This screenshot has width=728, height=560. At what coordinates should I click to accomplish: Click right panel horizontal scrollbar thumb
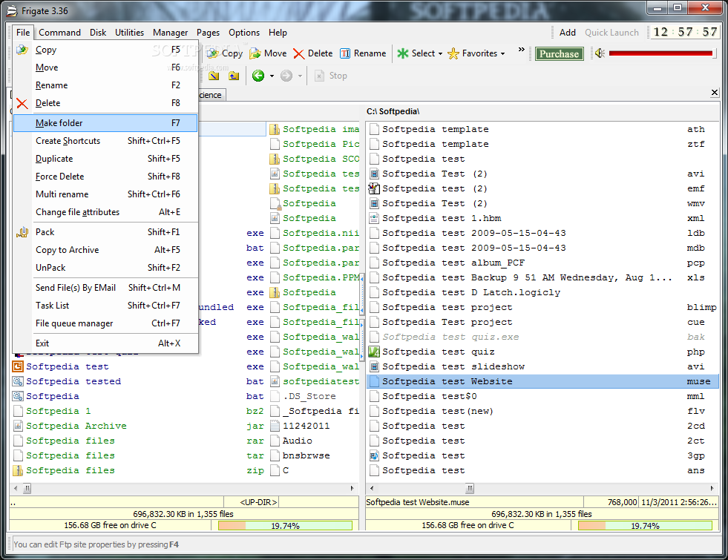pyautogui.click(x=470, y=488)
